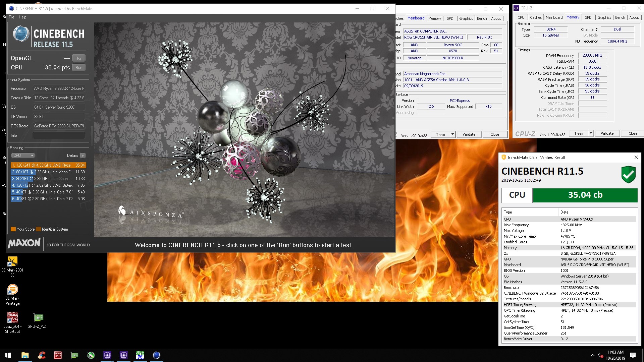Click the green verified shield checkmark
Viewport: 644px width, 362px height.
[628, 174]
